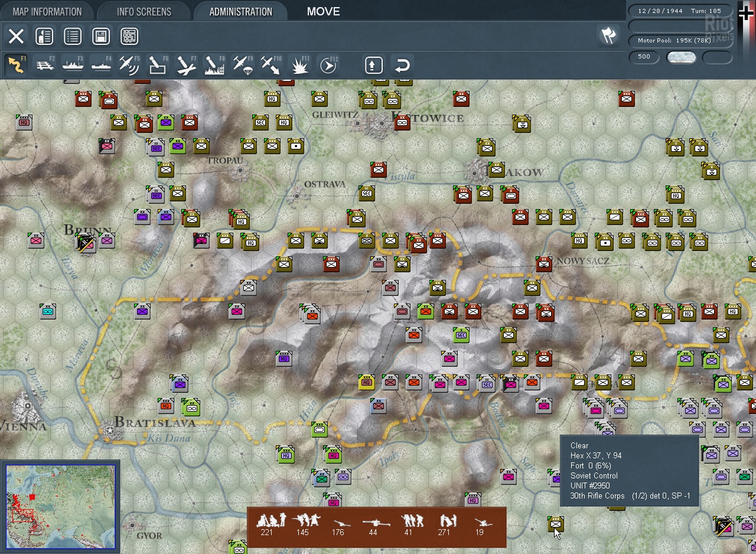Activate Naval Transport mode (F3)
The image size is (756, 554).
pos(73,65)
